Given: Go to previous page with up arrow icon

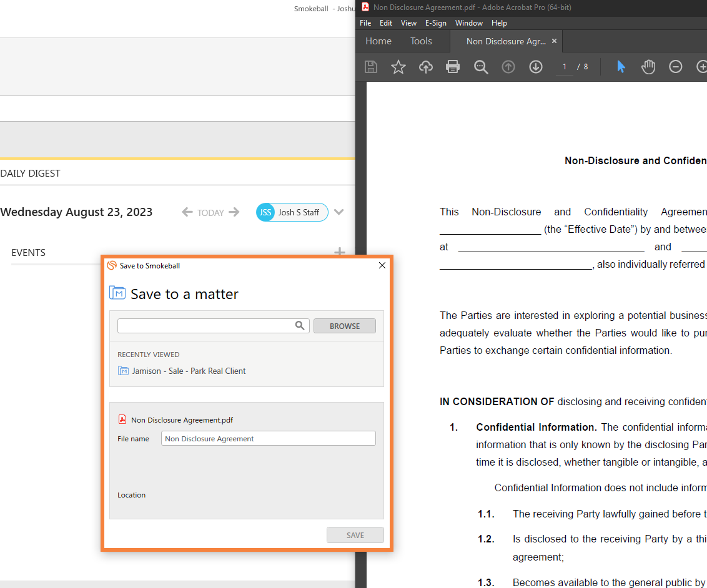Looking at the screenshot, I should click(x=508, y=67).
